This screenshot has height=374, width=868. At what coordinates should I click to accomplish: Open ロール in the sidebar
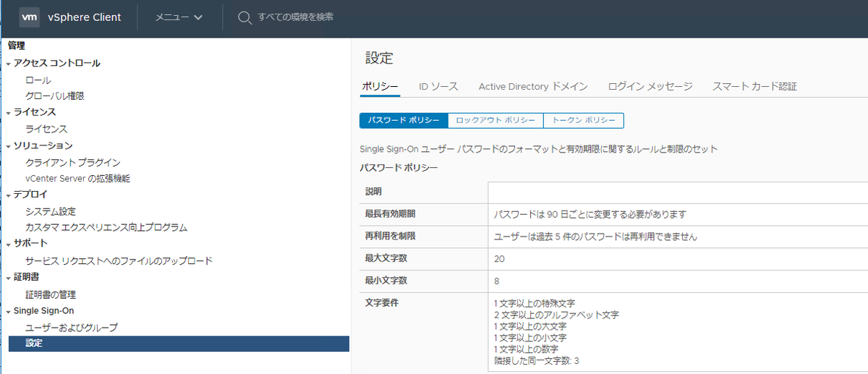tap(38, 80)
